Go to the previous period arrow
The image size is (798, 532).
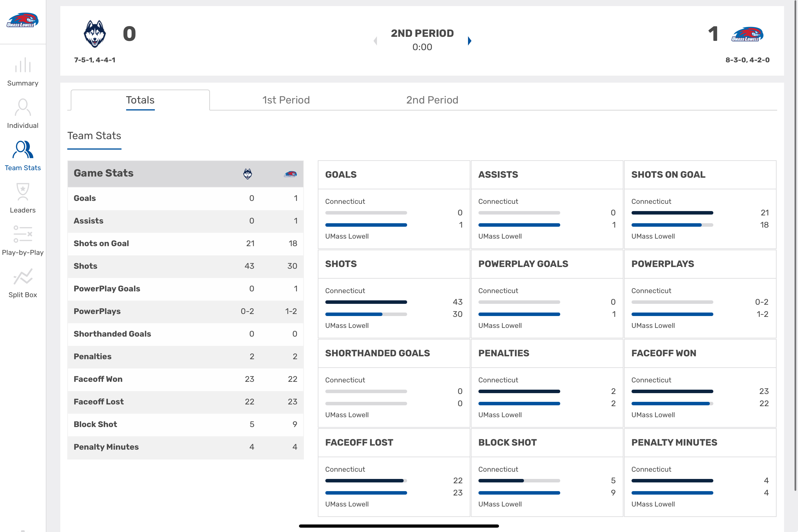click(375, 41)
